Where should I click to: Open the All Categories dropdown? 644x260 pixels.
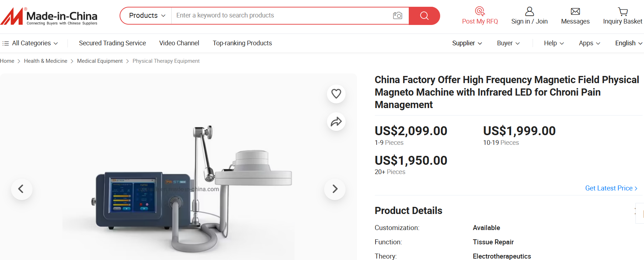click(31, 43)
